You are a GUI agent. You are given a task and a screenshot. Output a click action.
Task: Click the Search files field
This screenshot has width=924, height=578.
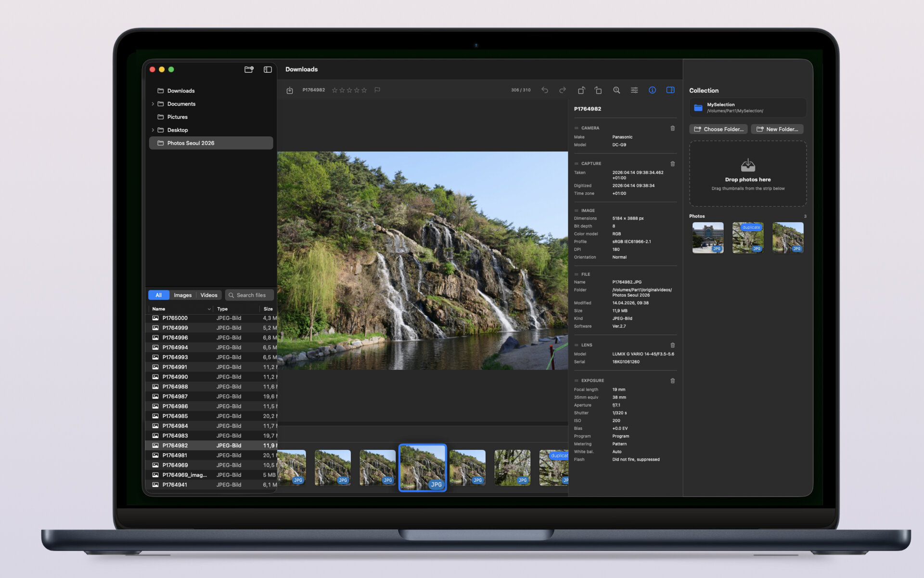click(249, 295)
